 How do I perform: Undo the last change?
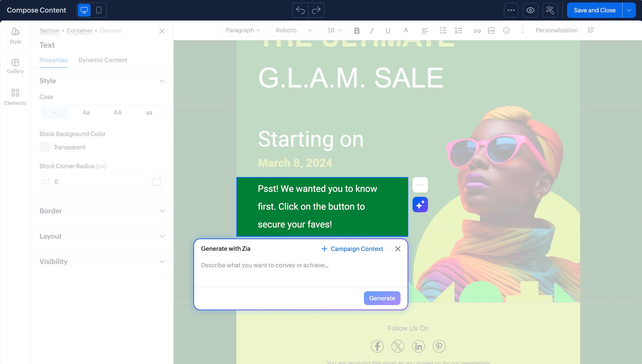coord(300,10)
